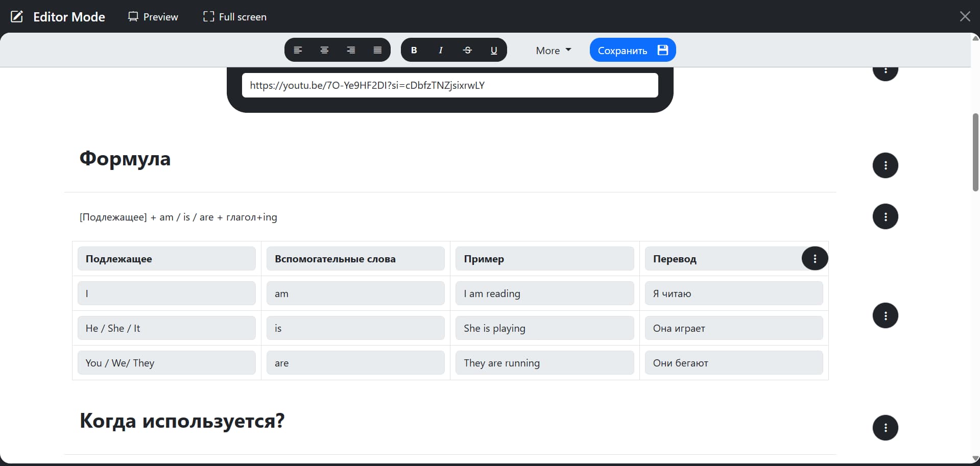Viewport: 980px width, 466px height.
Task: Toggle strikethrough formatting
Action: (467, 50)
